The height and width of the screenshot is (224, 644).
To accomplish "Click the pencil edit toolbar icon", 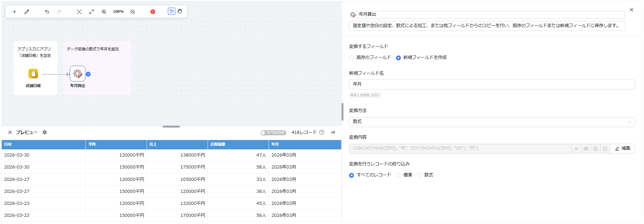I will point(27,12).
